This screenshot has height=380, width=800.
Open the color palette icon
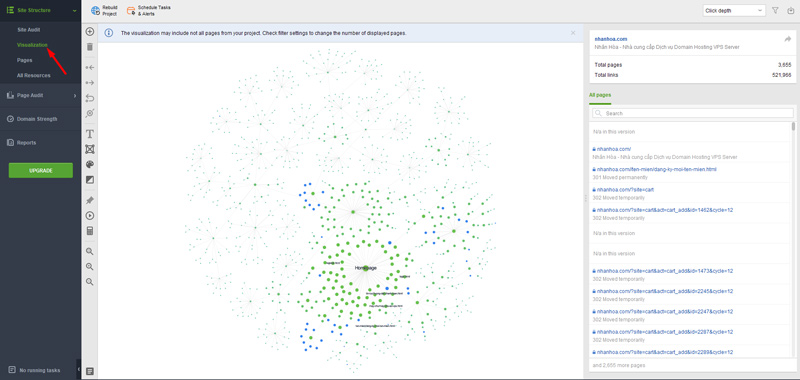coord(90,165)
